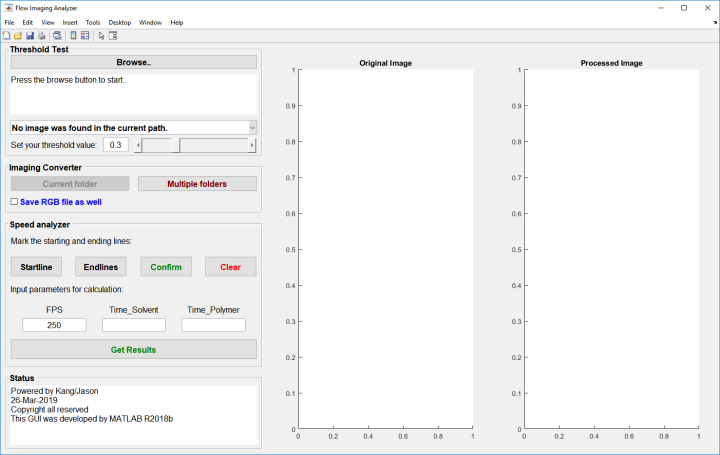Click the Time_Solvent input field
This screenshot has height=455, width=720.
click(x=133, y=326)
